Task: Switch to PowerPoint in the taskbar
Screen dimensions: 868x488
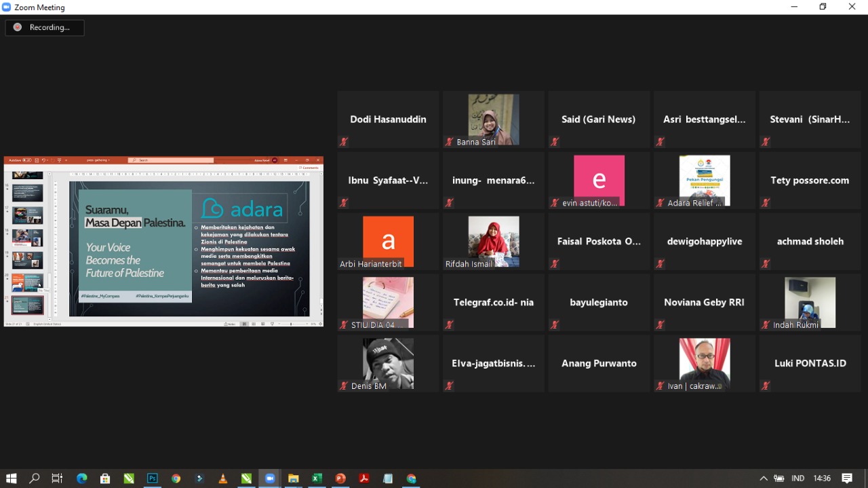Action: [x=340, y=478]
